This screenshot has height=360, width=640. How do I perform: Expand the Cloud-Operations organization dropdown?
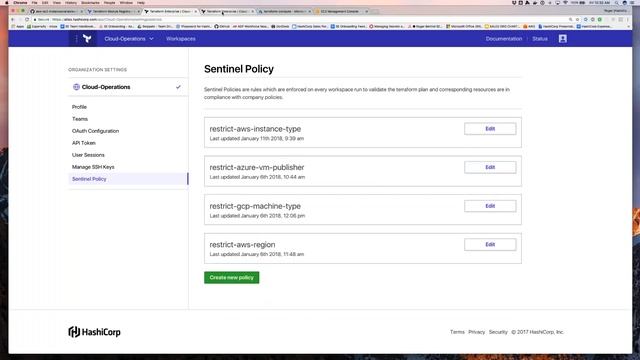point(129,39)
